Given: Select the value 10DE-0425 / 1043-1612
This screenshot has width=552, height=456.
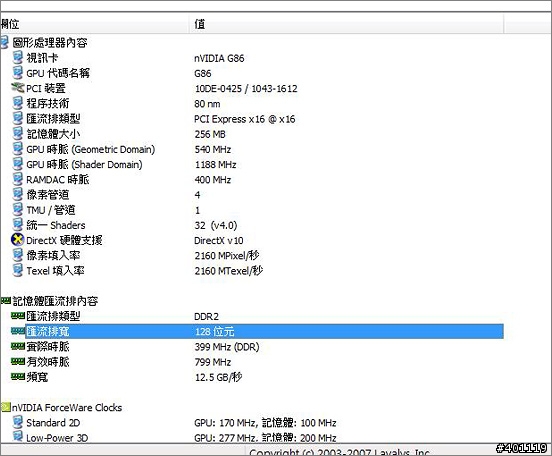Looking at the screenshot, I should point(246,88).
